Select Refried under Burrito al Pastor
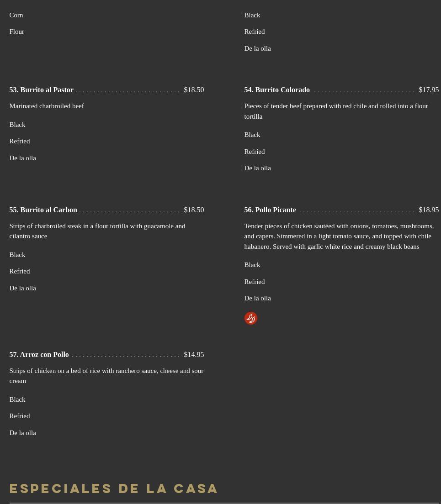Screen dimensions: 441x504 pos(20,141)
